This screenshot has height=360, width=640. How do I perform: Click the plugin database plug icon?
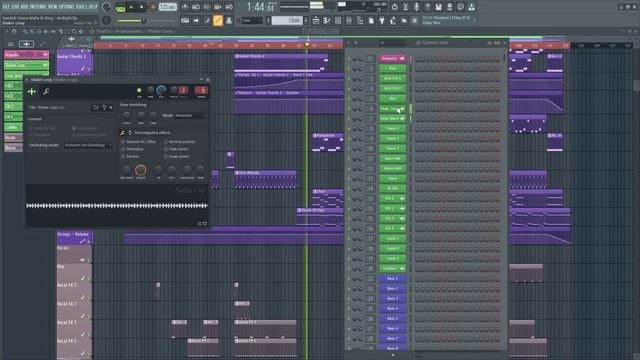pyautogui.click(x=382, y=20)
